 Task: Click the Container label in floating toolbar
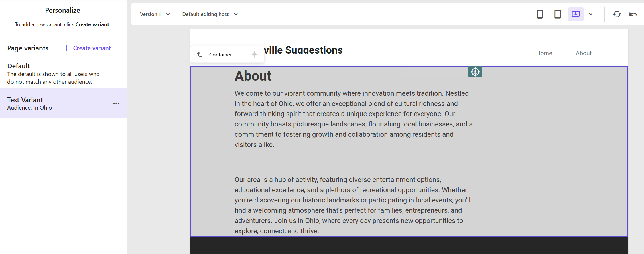pos(220,54)
